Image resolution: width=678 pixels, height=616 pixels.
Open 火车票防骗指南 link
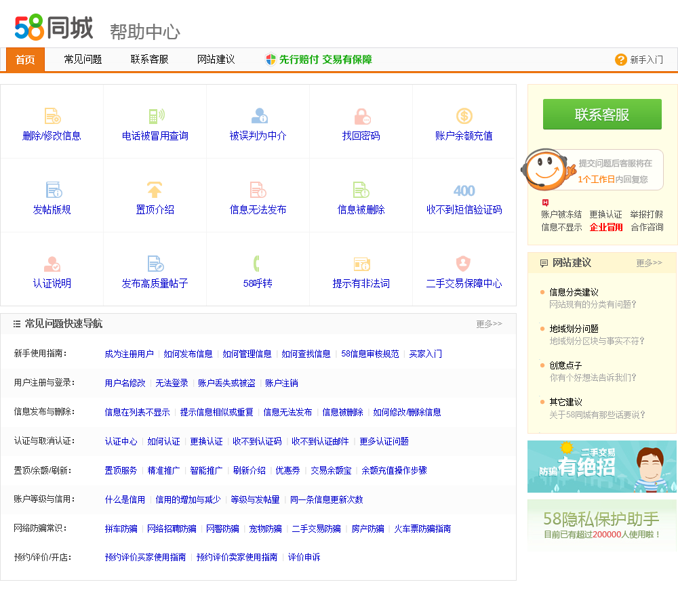tap(422, 529)
